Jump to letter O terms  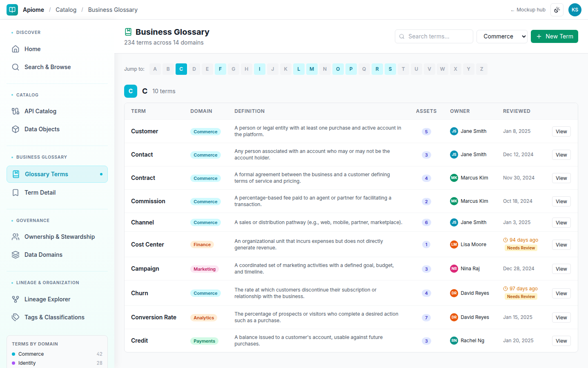(338, 69)
